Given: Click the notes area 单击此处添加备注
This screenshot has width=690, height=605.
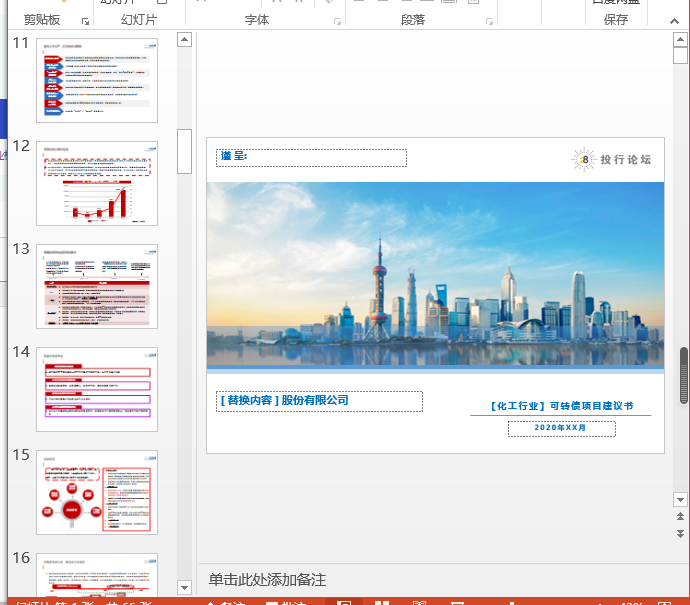Looking at the screenshot, I should (267, 580).
